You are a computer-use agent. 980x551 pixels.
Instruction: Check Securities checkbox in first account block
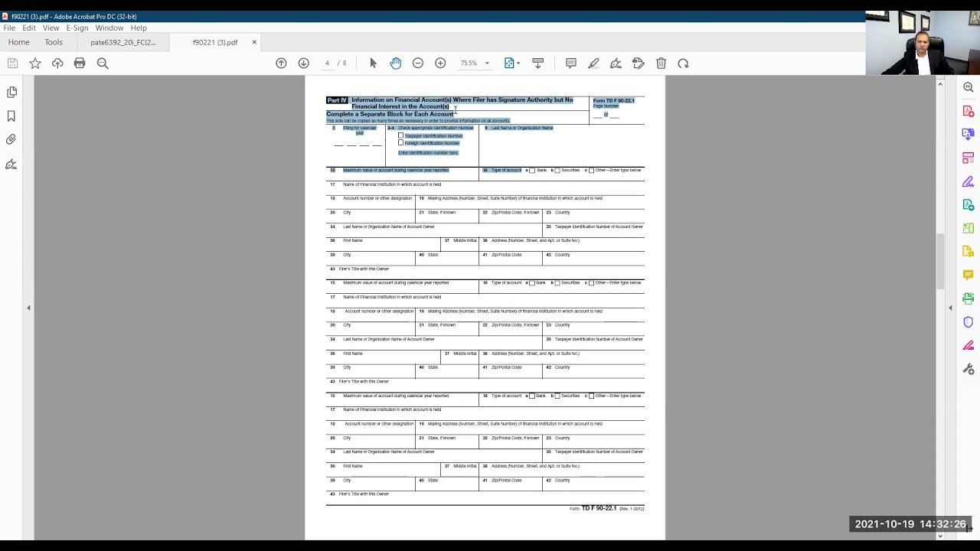tap(557, 170)
